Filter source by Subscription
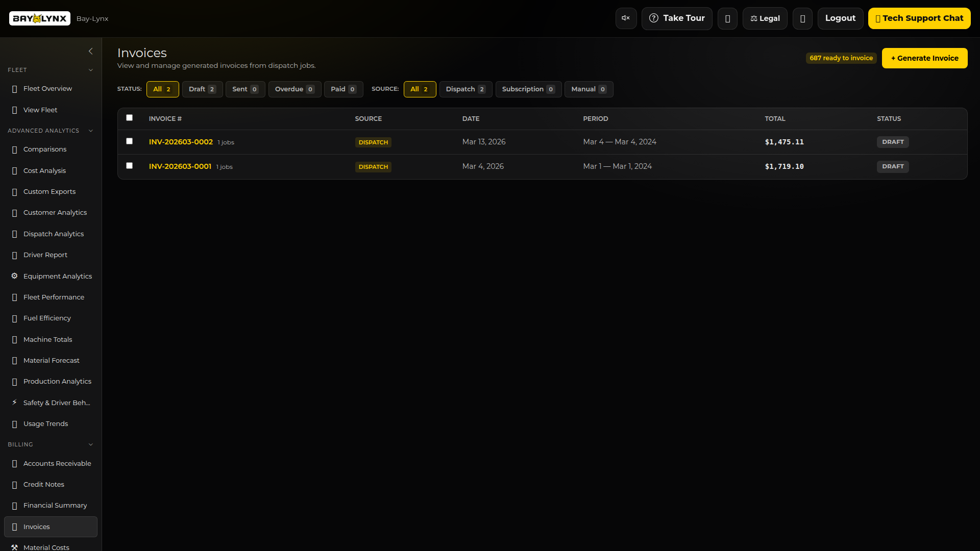Image resolution: width=980 pixels, height=551 pixels. [528, 89]
